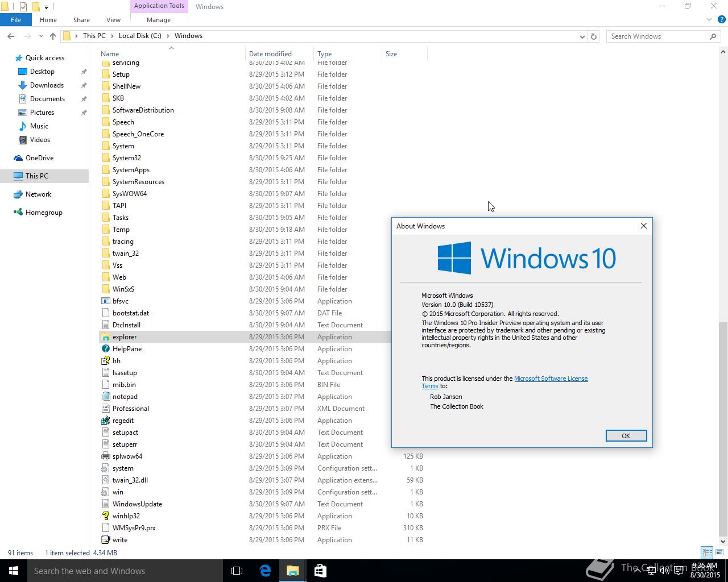Screen dimensions: 728x582
Task: Click the splwow64 printer icon
Action: click(105, 456)
